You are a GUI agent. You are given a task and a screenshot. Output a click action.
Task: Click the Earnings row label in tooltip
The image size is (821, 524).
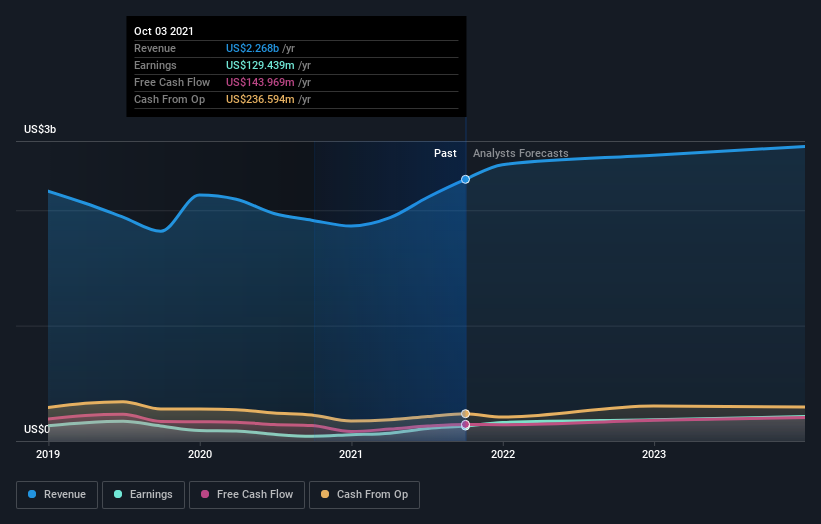click(155, 65)
